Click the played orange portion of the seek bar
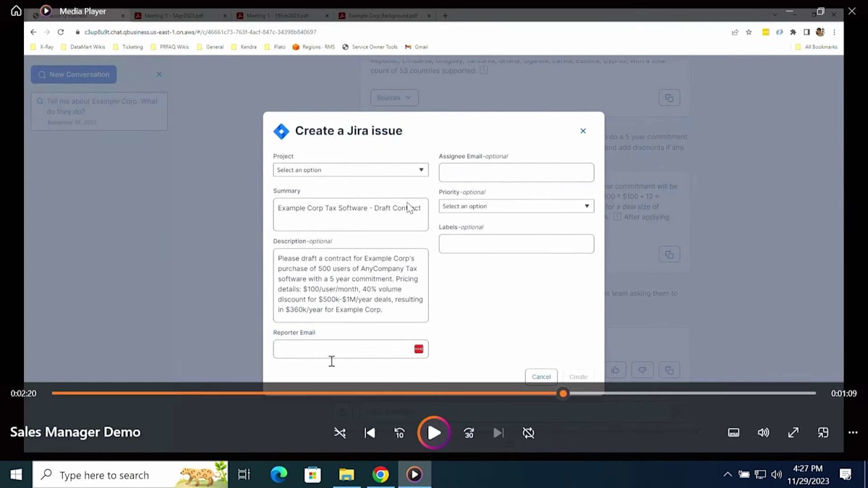This screenshot has width=868, height=488. tap(304, 393)
